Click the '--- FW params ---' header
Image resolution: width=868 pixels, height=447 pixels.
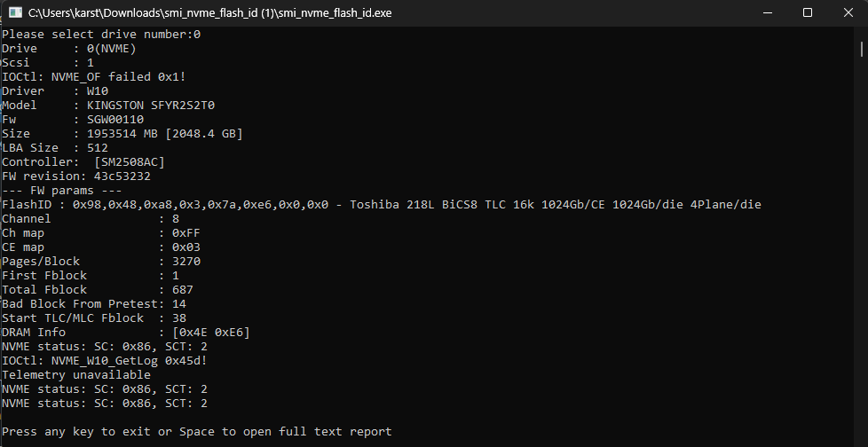pos(62,190)
